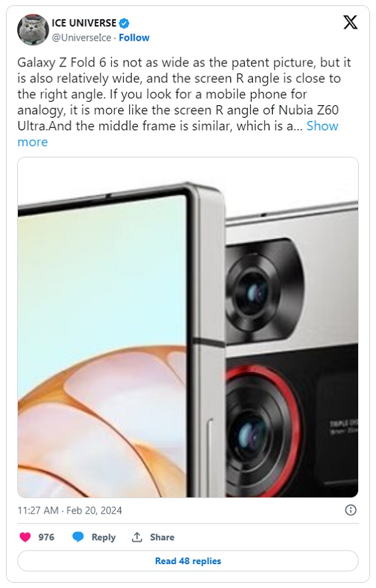Click the Share label text
The width and height of the screenshot is (376, 588).
point(162,537)
